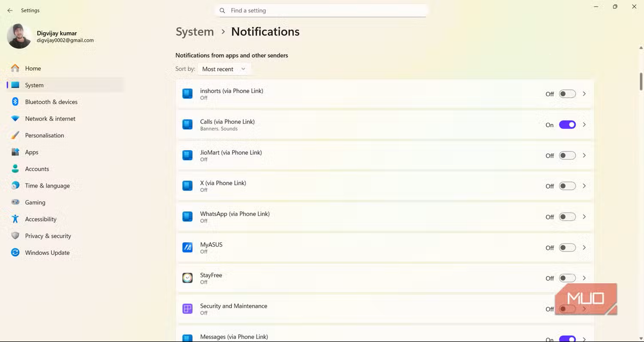Click System breadcrumb link
Image resolution: width=644 pixels, height=342 pixels.
pyautogui.click(x=195, y=32)
